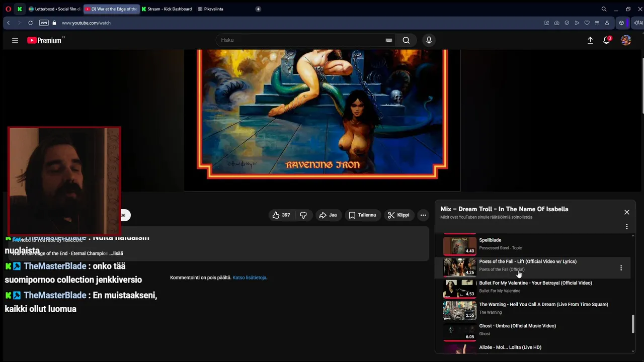
Task: Click the edit page pencil icon in address bar
Action: click(x=546, y=23)
